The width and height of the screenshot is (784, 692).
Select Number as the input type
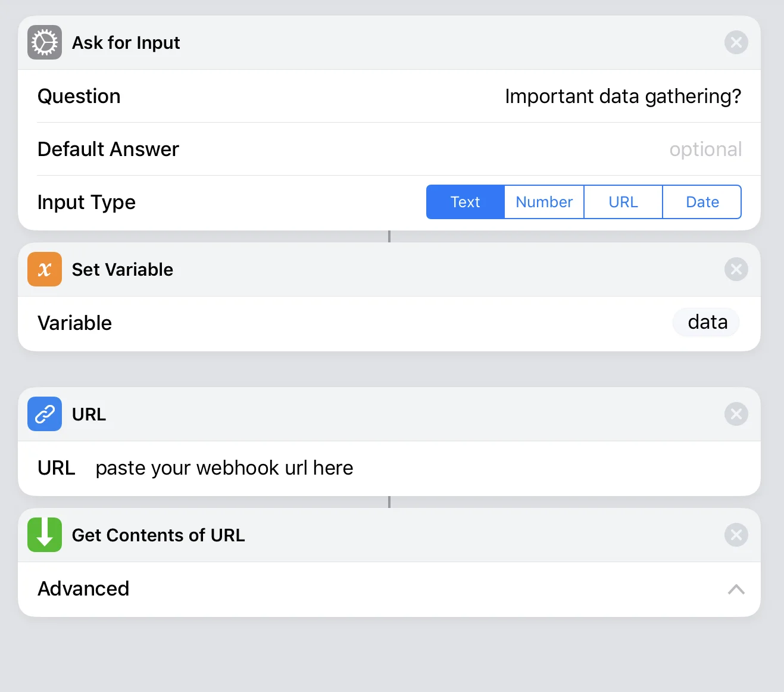pyautogui.click(x=544, y=202)
